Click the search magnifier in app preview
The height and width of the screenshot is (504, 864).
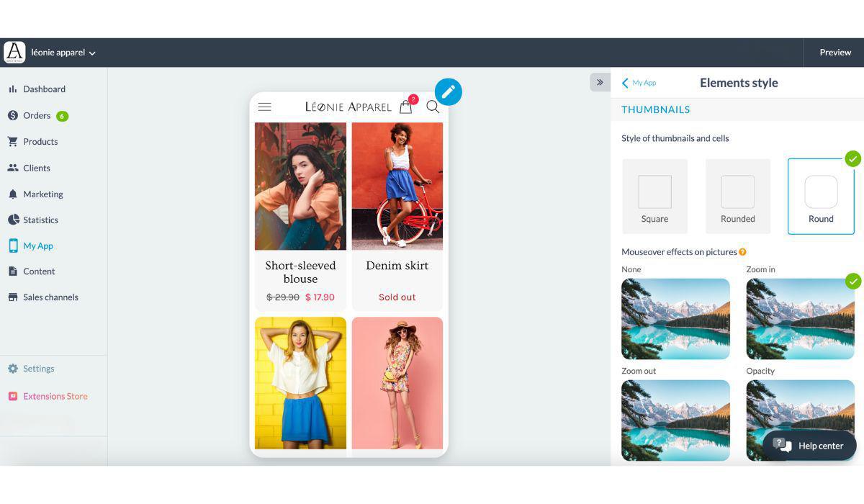tap(433, 107)
